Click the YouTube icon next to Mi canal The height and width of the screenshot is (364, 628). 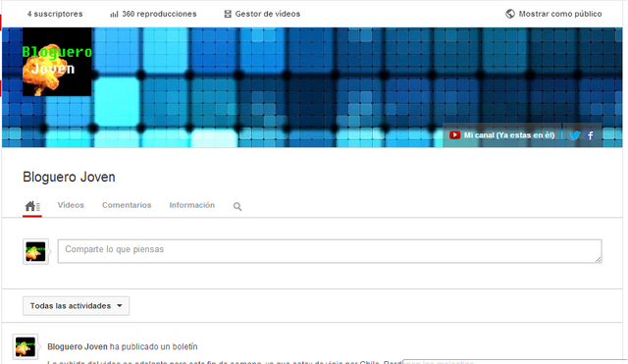454,135
